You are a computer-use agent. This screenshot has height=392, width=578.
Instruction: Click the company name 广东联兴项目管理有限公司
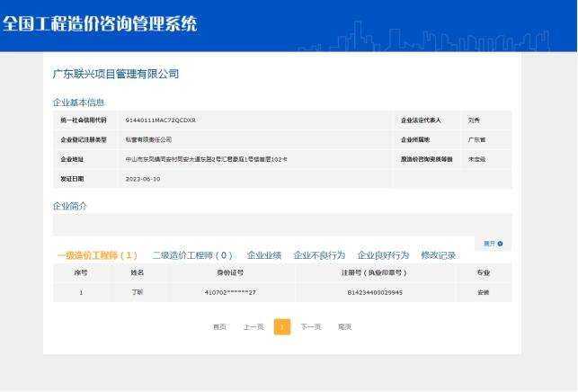point(116,74)
